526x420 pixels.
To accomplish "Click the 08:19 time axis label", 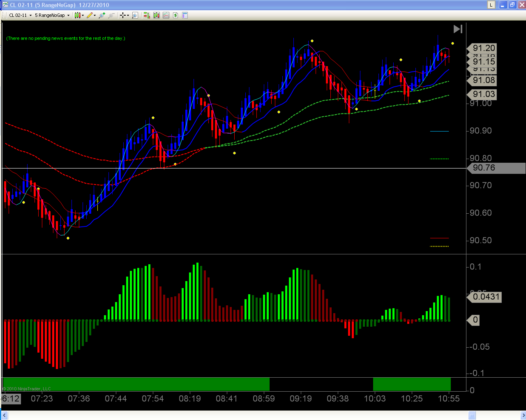I will pos(190,399).
